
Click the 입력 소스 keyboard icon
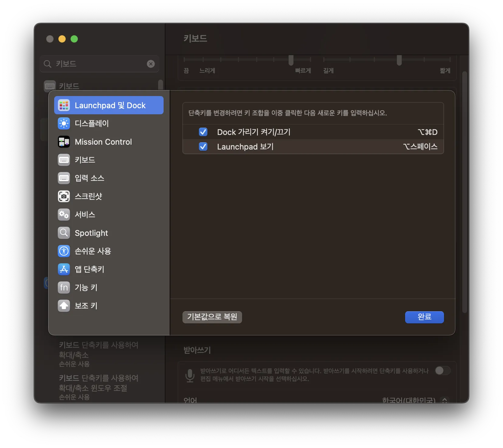[x=64, y=178]
